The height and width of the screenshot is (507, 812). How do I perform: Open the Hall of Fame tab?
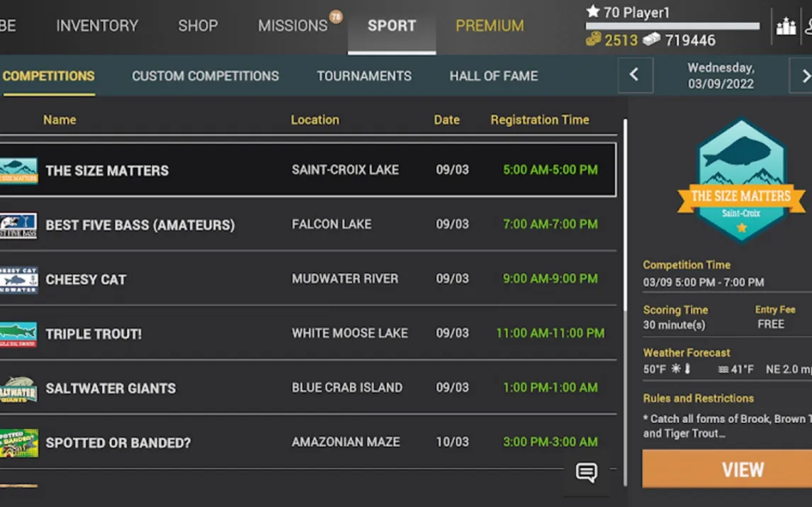click(494, 76)
